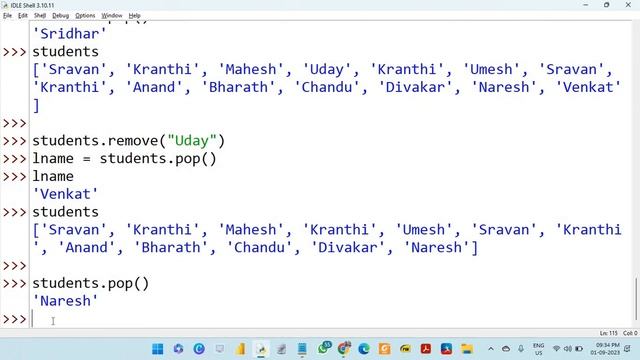640x360 pixels.
Task: Open the Power BI taskbar app
Action: click(240, 349)
